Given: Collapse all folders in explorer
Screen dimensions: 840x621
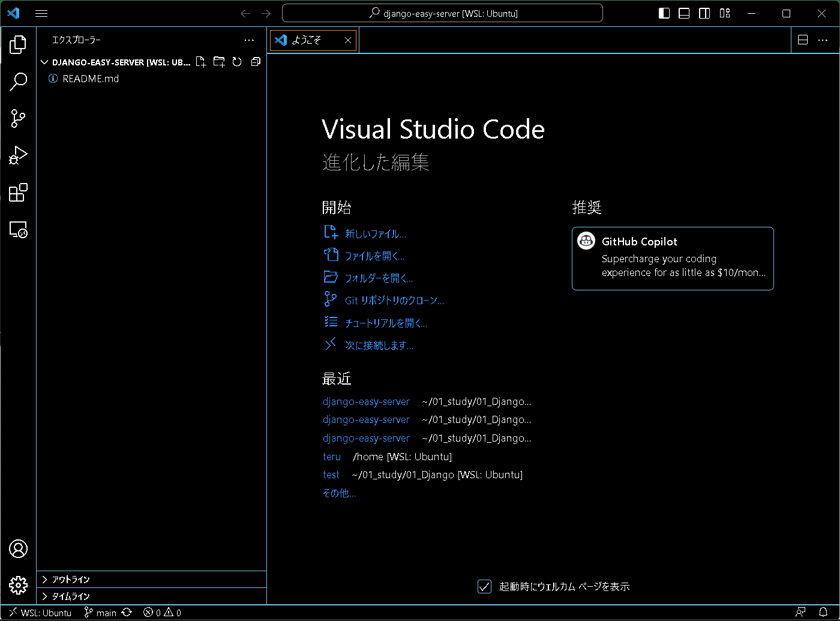Looking at the screenshot, I should coord(256,62).
